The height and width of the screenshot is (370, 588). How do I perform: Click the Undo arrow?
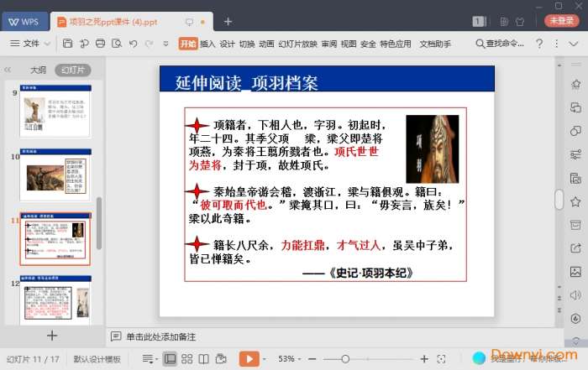tap(133, 44)
